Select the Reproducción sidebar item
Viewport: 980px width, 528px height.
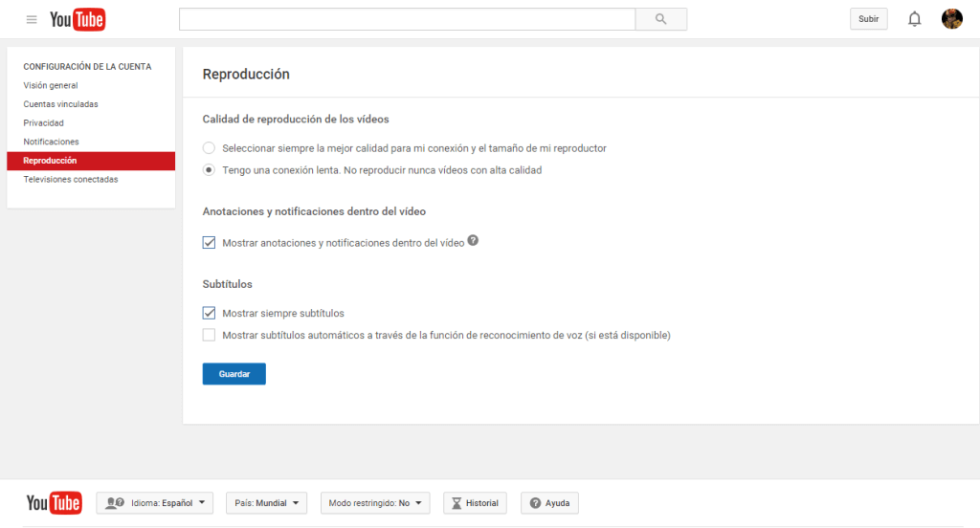pyautogui.click(x=91, y=161)
